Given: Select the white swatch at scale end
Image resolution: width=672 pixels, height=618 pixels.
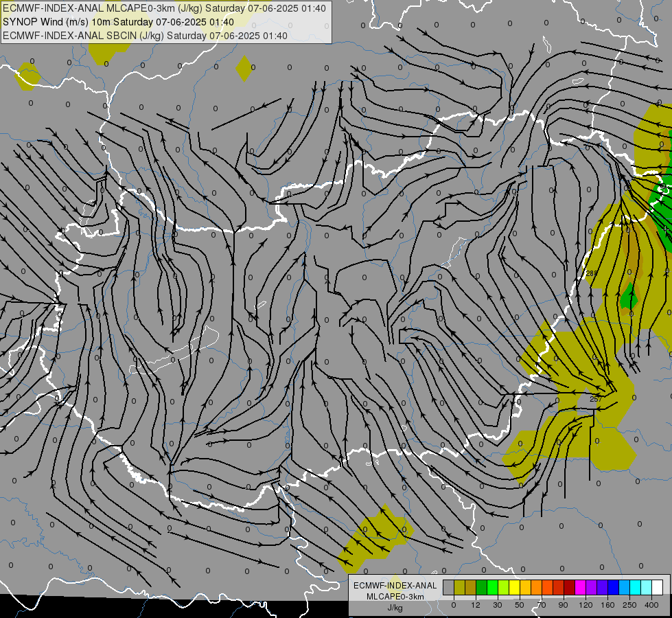Looking at the screenshot, I should pos(657,587).
